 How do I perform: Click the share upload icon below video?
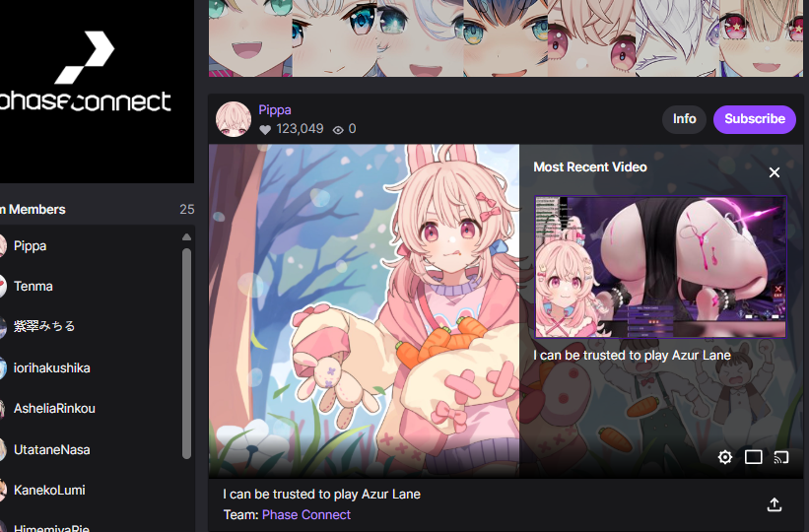coord(775,504)
